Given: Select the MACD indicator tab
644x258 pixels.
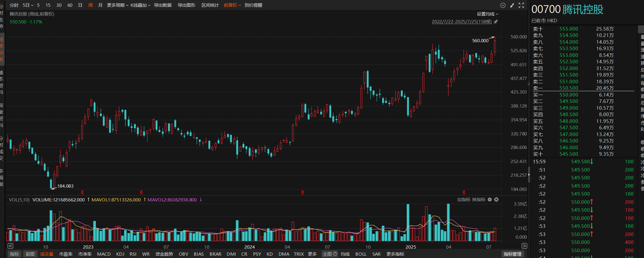Looking at the screenshot, I should coord(104,254).
